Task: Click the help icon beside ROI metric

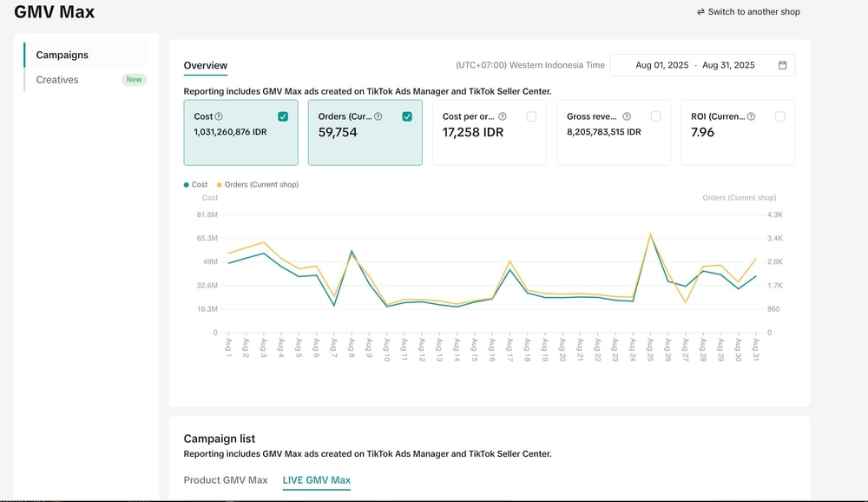Action: [x=751, y=116]
